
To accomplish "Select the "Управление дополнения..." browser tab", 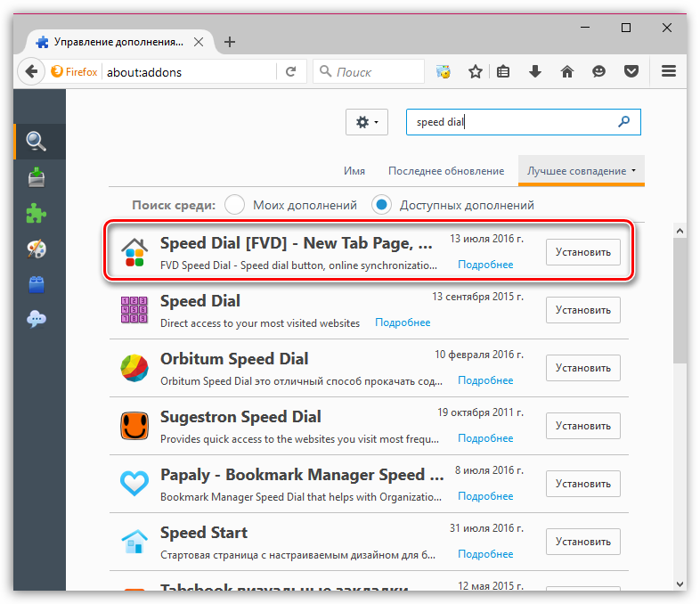I will tap(119, 42).
